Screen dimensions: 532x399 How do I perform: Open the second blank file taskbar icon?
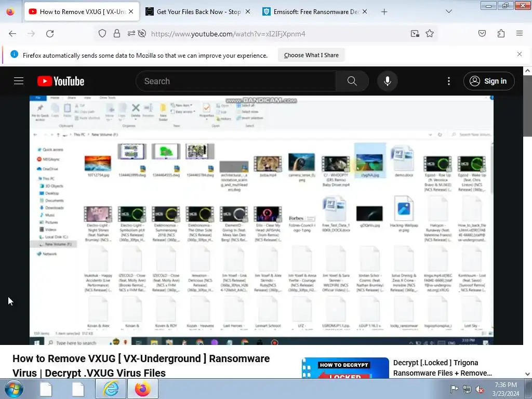(x=78, y=389)
